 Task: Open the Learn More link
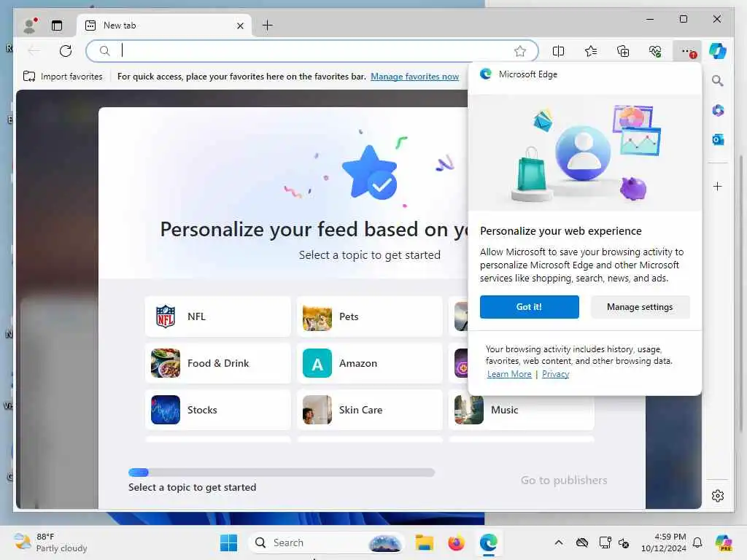pos(508,374)
